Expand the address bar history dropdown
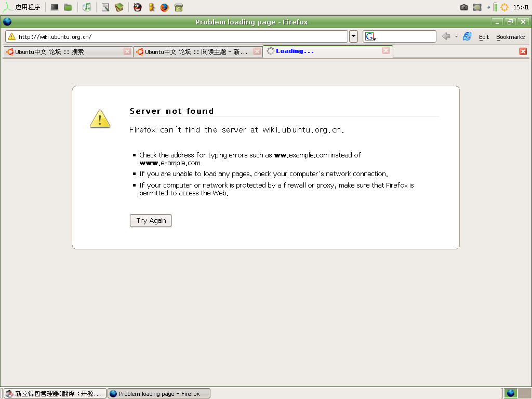This screenshot has height=399, width=532. point(353,36)
